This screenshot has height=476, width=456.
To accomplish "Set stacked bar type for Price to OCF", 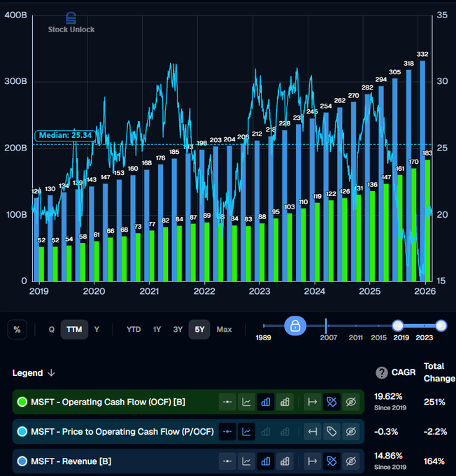I will pyautogui.click(x=285, y=431).
